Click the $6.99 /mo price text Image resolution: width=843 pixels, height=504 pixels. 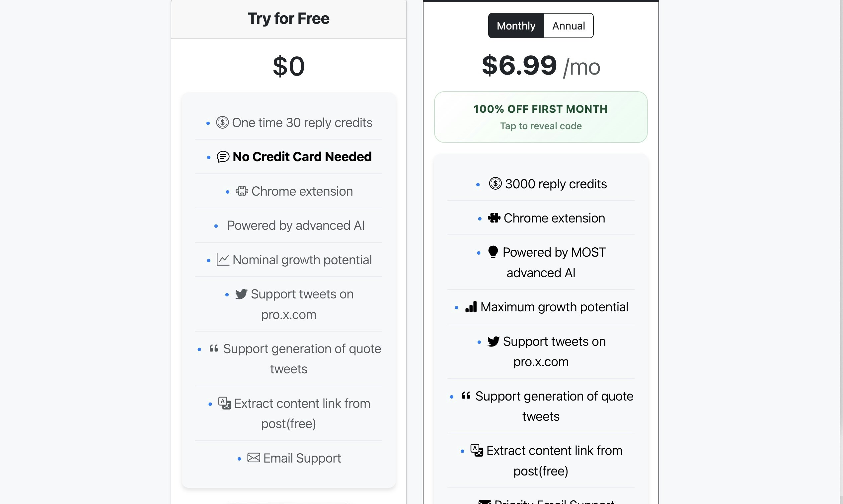[x=541, y=66]
